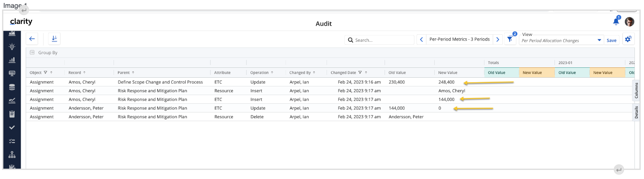644x179 pixels.
Task: Open the Details side panel tab
Action: pyautogui.click(x=637, y=112)
